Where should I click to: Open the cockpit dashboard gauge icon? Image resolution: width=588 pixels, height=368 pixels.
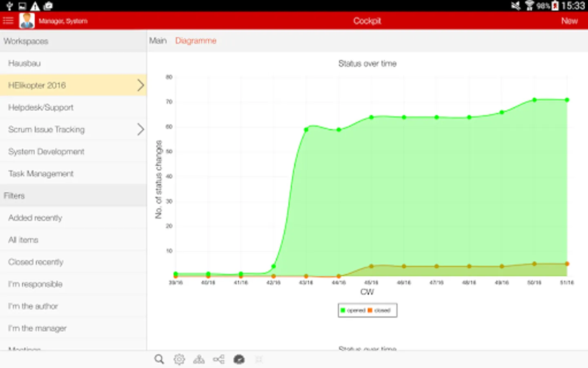click(239, 359)
